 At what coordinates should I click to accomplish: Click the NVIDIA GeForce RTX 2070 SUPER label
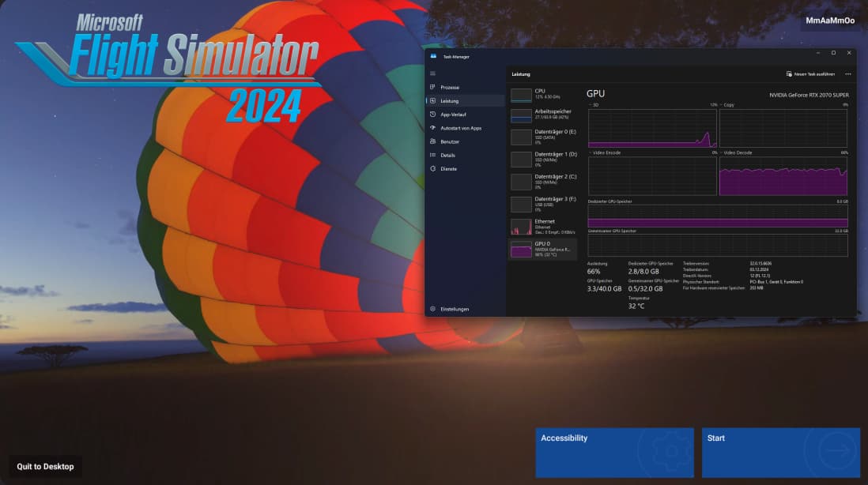(x=809, y=95)
